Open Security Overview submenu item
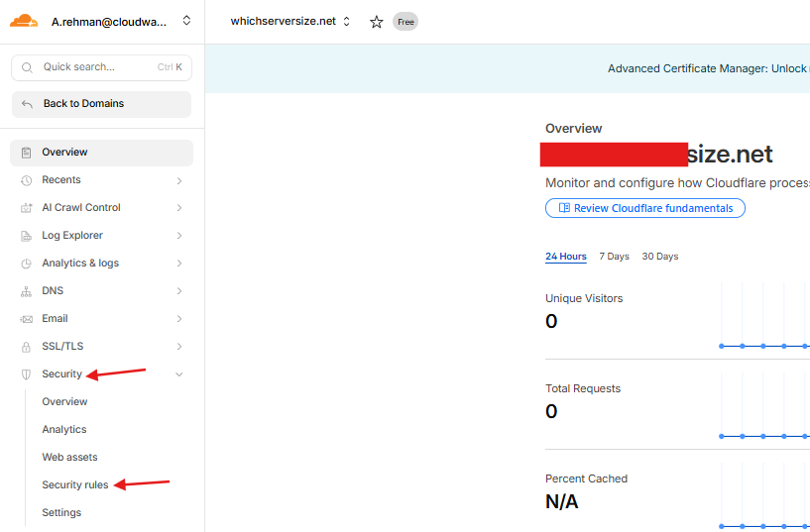The image size is (810, 532). pyautogui.click(x=64, y=401)
